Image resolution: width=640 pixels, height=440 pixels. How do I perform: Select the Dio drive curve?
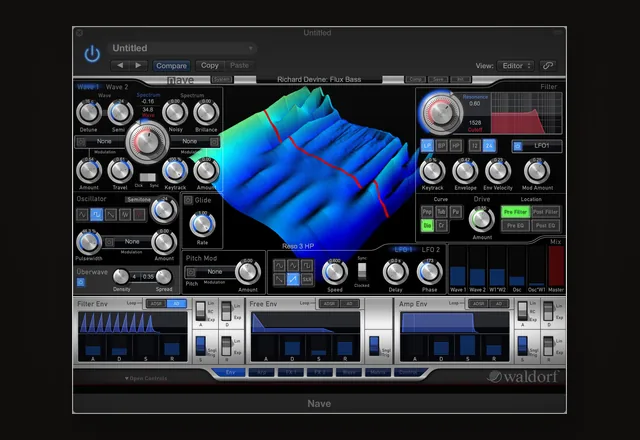pyautogui.click(x=427, y=225)
